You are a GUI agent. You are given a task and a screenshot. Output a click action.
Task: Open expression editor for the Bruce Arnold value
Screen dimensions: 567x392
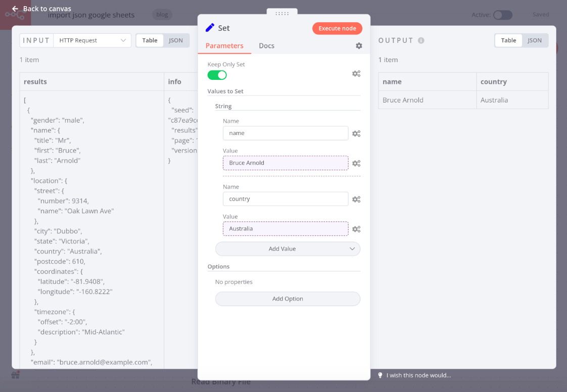click(x=356, y=163)
